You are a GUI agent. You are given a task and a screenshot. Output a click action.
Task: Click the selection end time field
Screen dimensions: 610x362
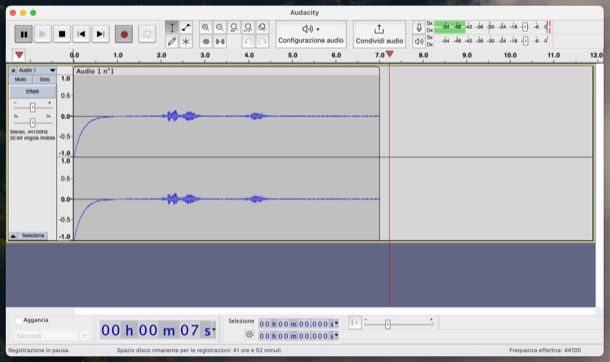coord(296,336)
